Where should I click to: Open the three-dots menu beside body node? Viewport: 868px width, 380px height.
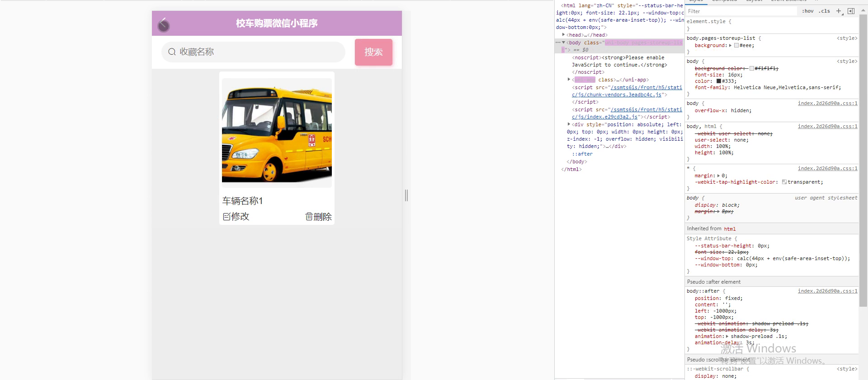point(558,43)
